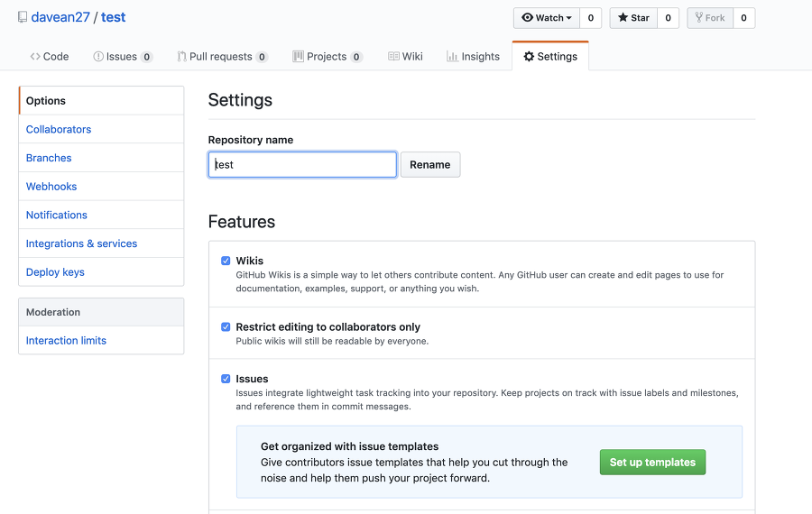Click the Projects board icon
Screen dimensions: 812x514
click(x=298, y=57)
